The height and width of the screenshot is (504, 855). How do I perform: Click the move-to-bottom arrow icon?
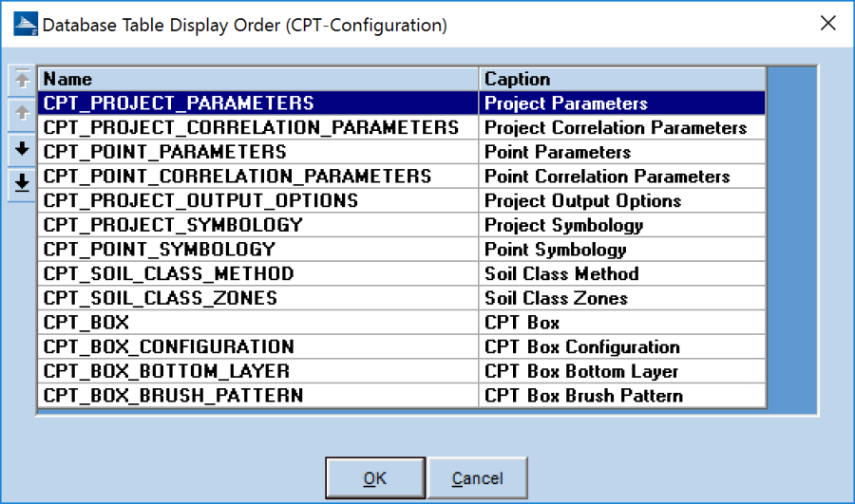pyautogui.click(x=22, y=184)
